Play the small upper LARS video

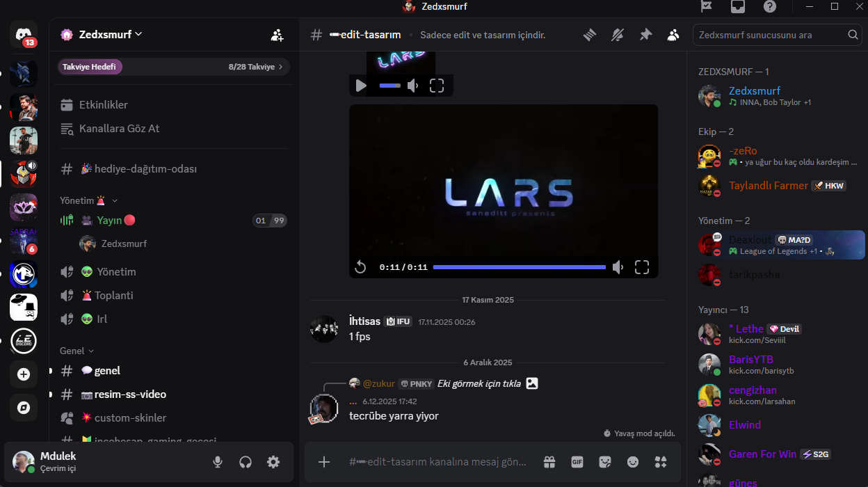pyautogui.click(x=361, y=86)
